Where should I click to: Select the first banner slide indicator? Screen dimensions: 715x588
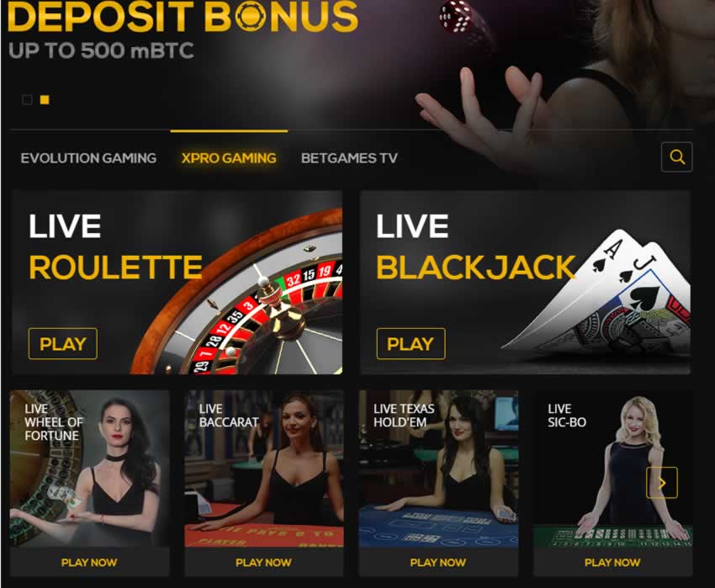coord(28,99)
